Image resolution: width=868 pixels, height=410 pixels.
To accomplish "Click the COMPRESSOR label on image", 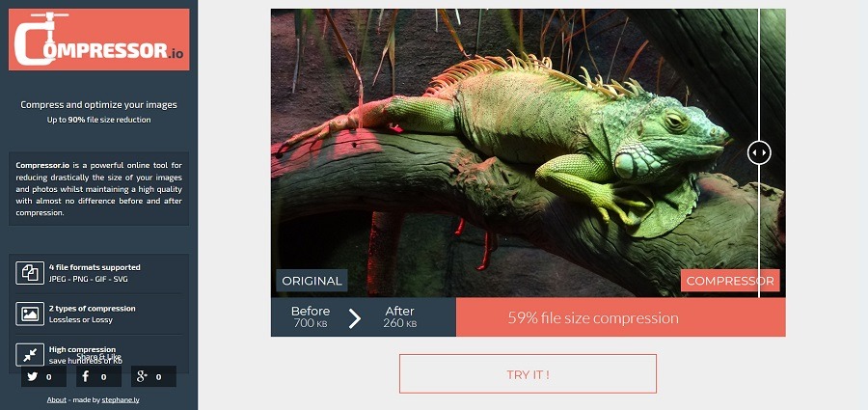I will pyautogui.click(x=730, y=281).
